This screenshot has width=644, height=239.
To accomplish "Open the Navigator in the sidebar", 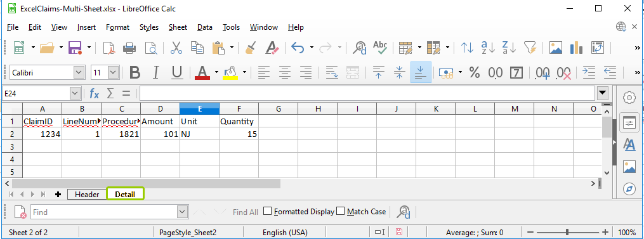I will pyautogui.click(x=629, y=189).
